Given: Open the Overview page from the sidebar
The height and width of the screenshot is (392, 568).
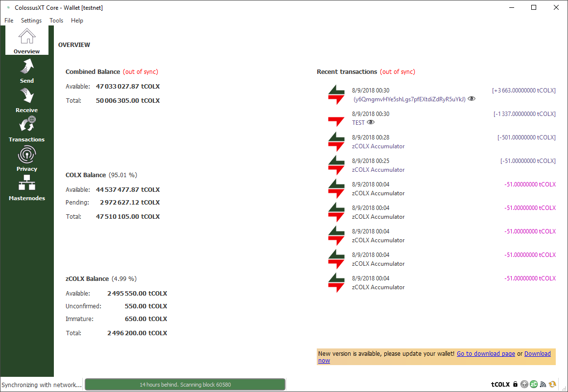Looking at the screenshot, I should (27, 40).
